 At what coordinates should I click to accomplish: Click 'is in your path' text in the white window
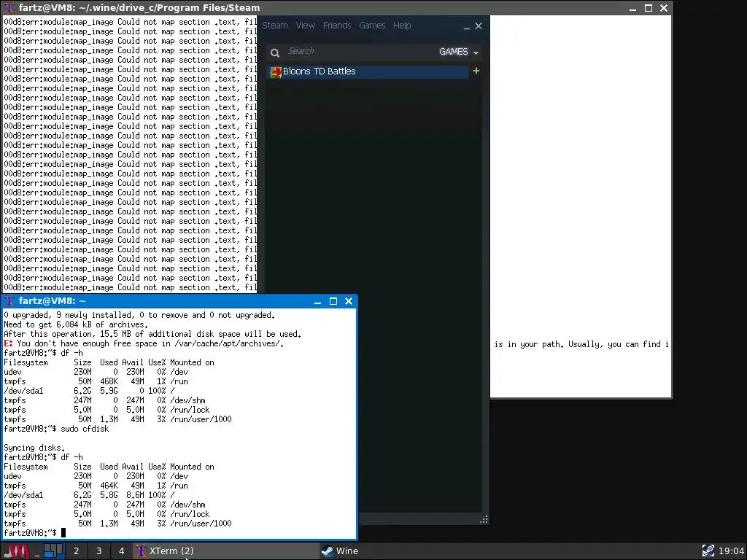click(527, 344)
